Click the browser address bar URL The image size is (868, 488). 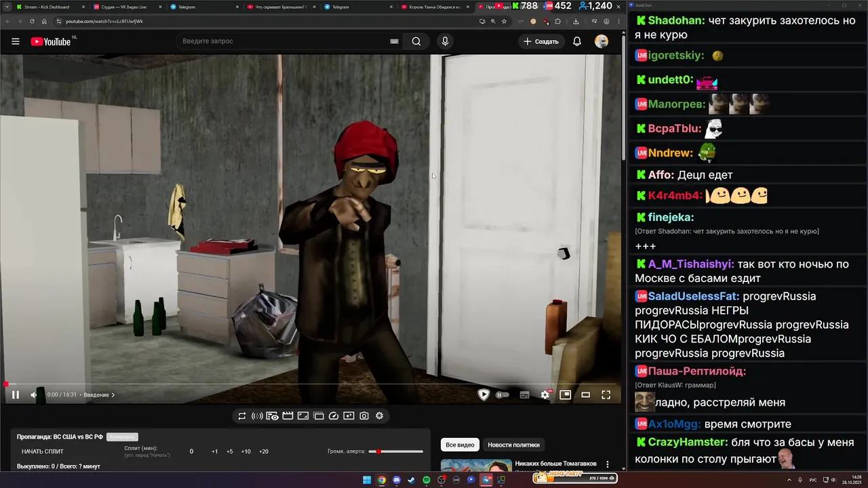click(x=104, y=21)
